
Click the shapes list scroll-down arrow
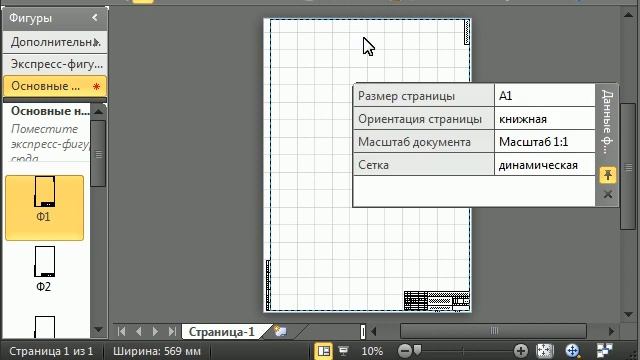(x=98, y=329)
